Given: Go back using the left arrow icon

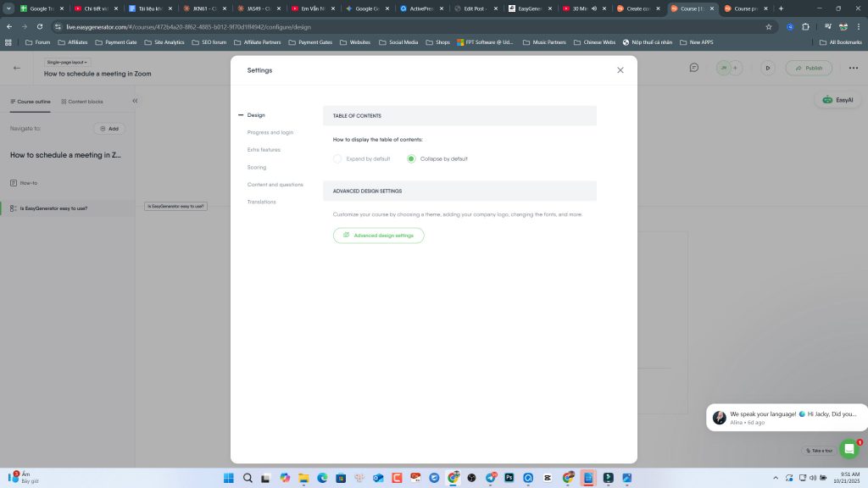Looking at the screenshot, I should coord(17,68).
